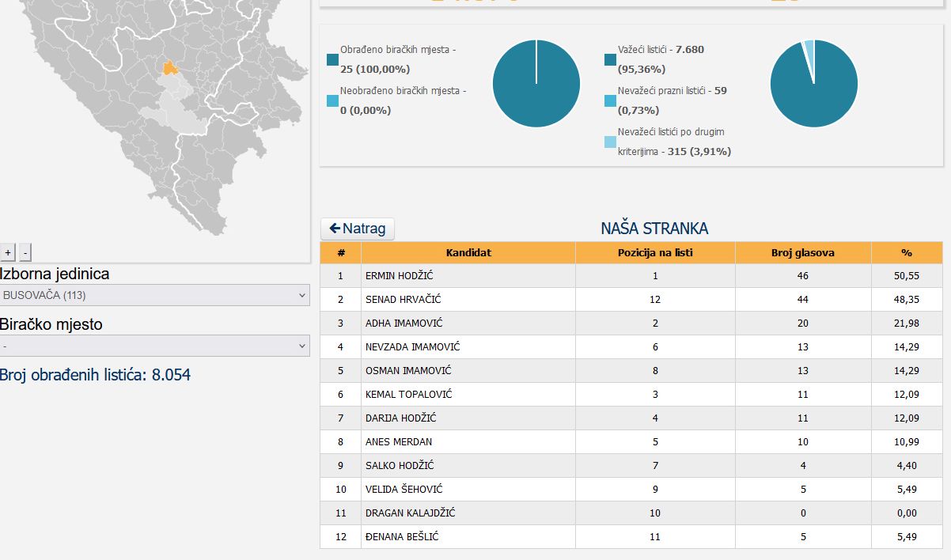This screenshot has width=951, height=560.
Task: Zoom in the map with plus button
Action: point(8,252)
